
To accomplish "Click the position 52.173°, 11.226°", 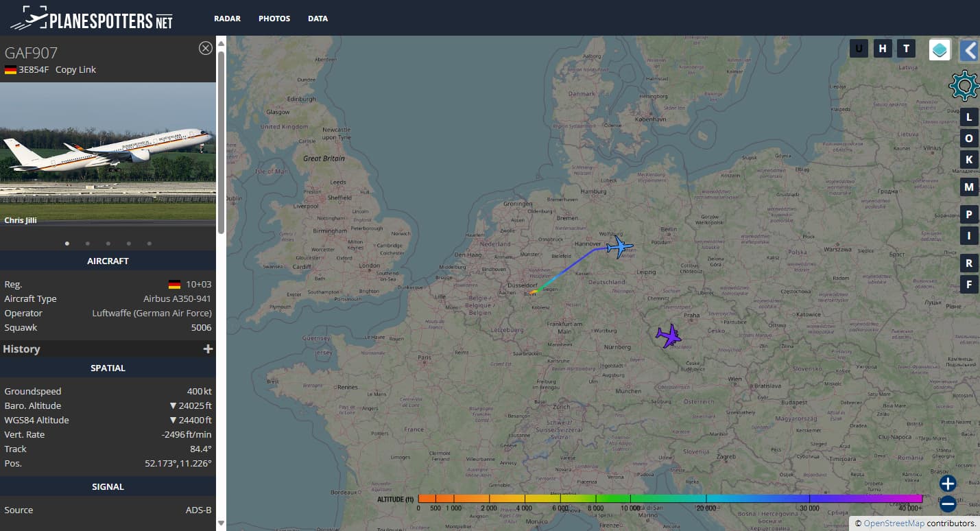I will (x=178, y=464).
